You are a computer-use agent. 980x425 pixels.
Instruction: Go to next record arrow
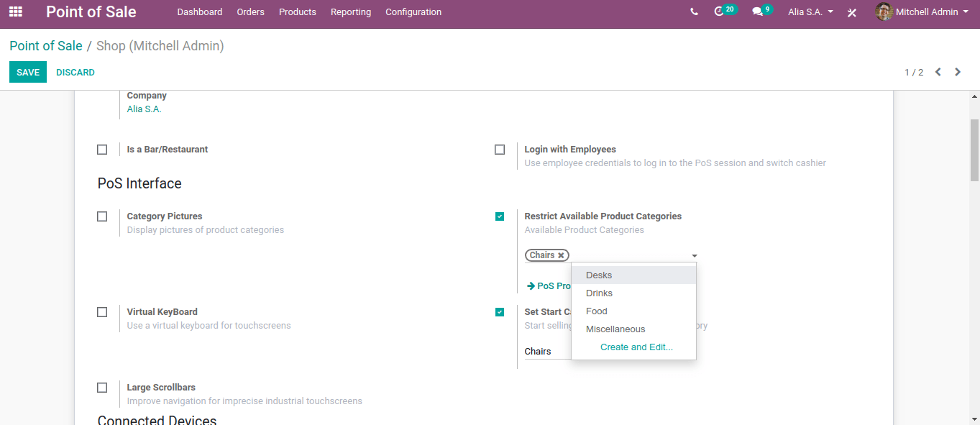[958, 72]
